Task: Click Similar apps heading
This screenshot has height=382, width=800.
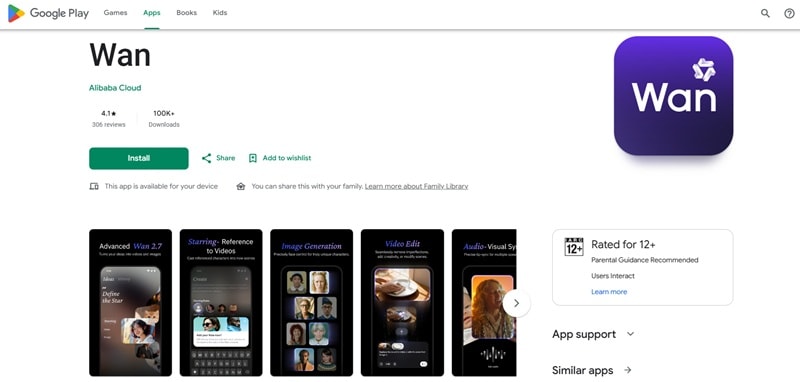Action: [x=583, y=370]
